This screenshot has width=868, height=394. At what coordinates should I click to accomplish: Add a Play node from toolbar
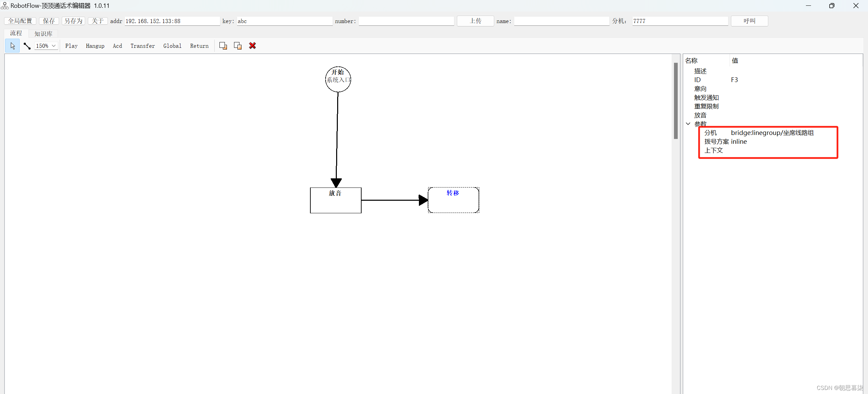[71, 46]
